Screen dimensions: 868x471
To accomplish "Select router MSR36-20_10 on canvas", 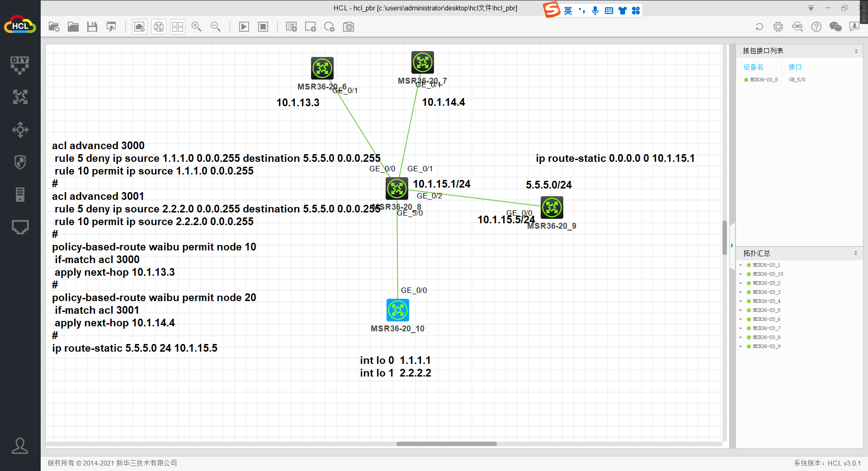I will (x=398, y=310).
